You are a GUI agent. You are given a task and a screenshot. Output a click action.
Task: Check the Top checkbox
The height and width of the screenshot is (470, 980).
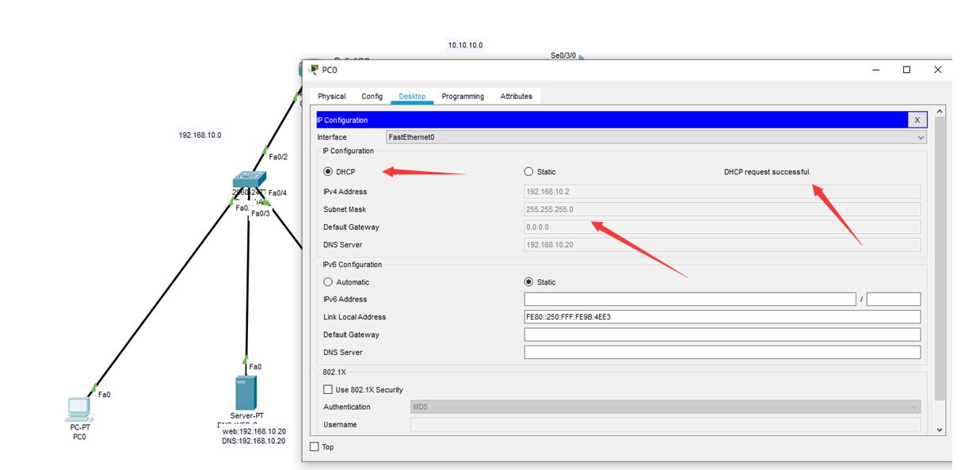click(x=314, y=446)
